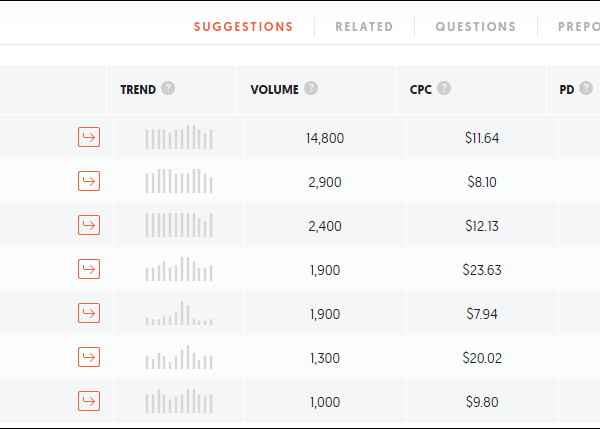
Task: Click the help icon next to PD
Action: click(x=588, y=88)
